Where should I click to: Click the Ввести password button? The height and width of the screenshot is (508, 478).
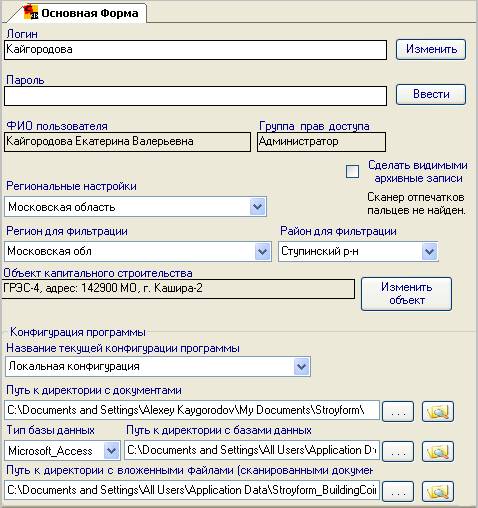(x=431, y=94)
